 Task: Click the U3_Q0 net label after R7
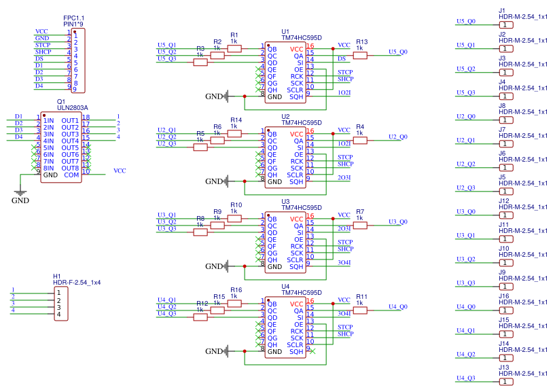tap(398, 222)
